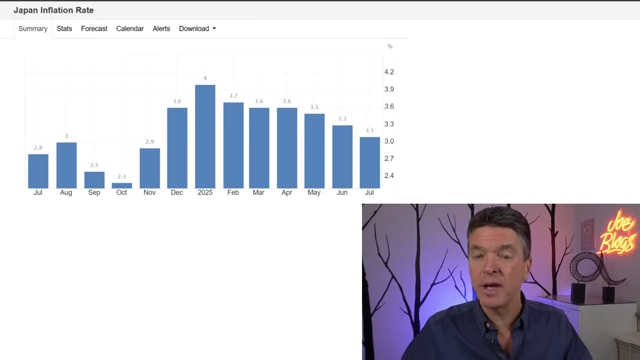Switch to the Stats tab
Image resolution: width=640 pixels, height=360 pixels.
pyautogui.click(x=64, y=29)
